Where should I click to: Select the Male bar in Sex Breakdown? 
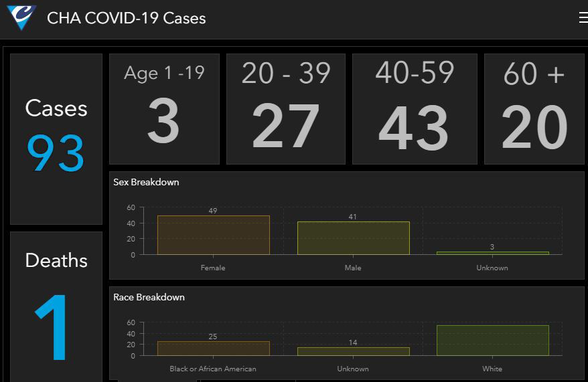pyautogui.click(x=353, y=238)
